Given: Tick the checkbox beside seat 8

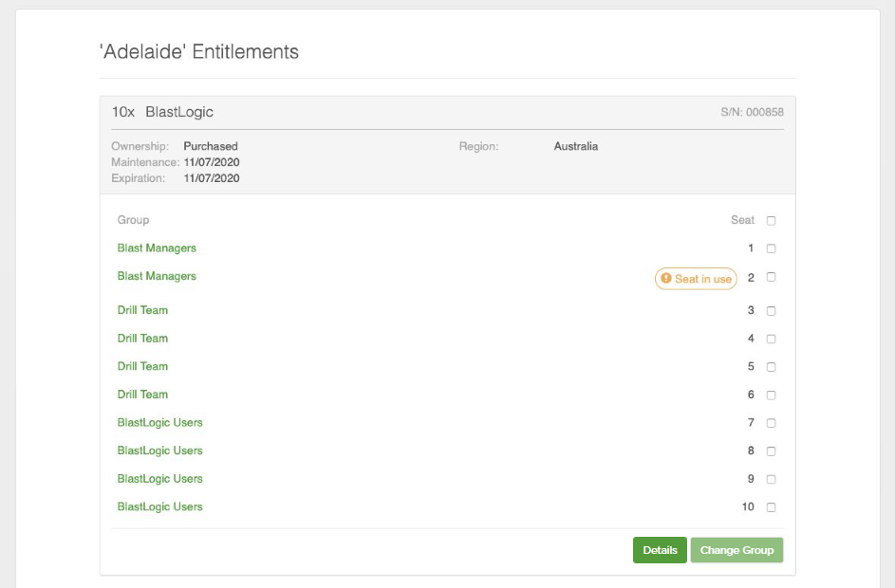Looking at the screenshot, I should click(771, 451).
